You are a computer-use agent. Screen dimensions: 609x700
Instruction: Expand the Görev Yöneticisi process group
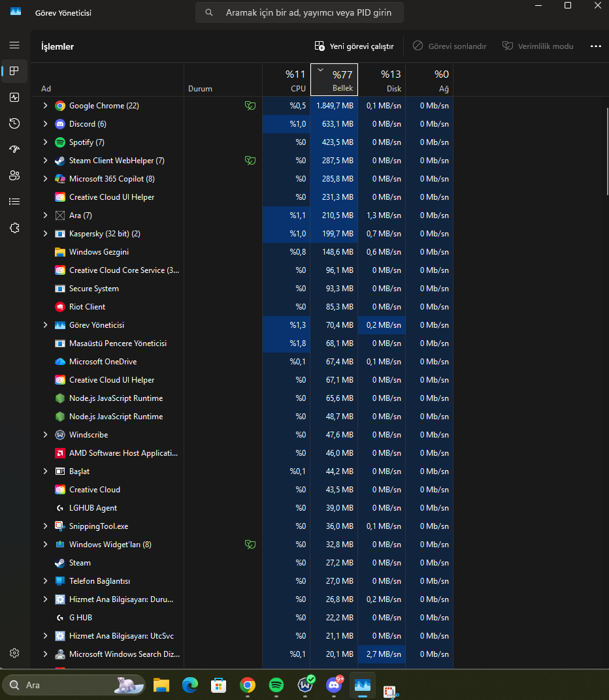tap(45, 325)
